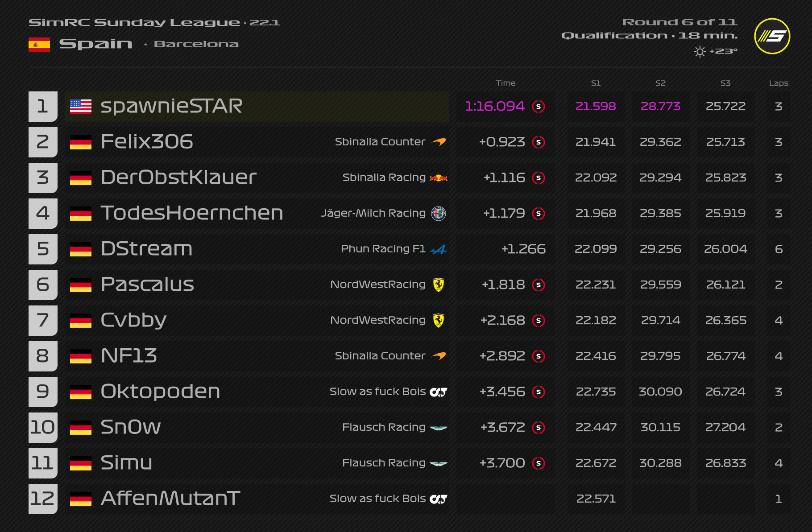This screenshot has width=812, height=532.
Task: Click the sunny weather icon
Action: tap(700, 52)
